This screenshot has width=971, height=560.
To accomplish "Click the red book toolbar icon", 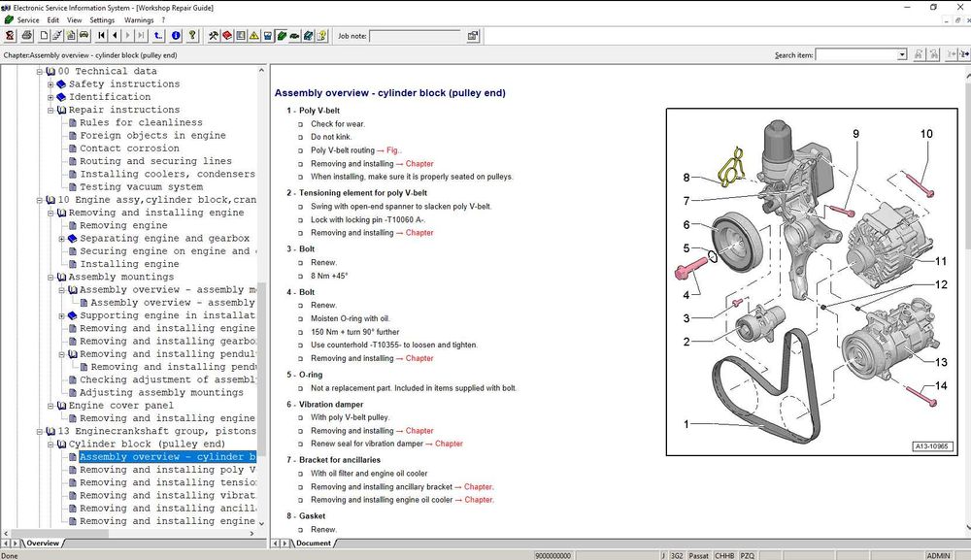I will point(226,36).
